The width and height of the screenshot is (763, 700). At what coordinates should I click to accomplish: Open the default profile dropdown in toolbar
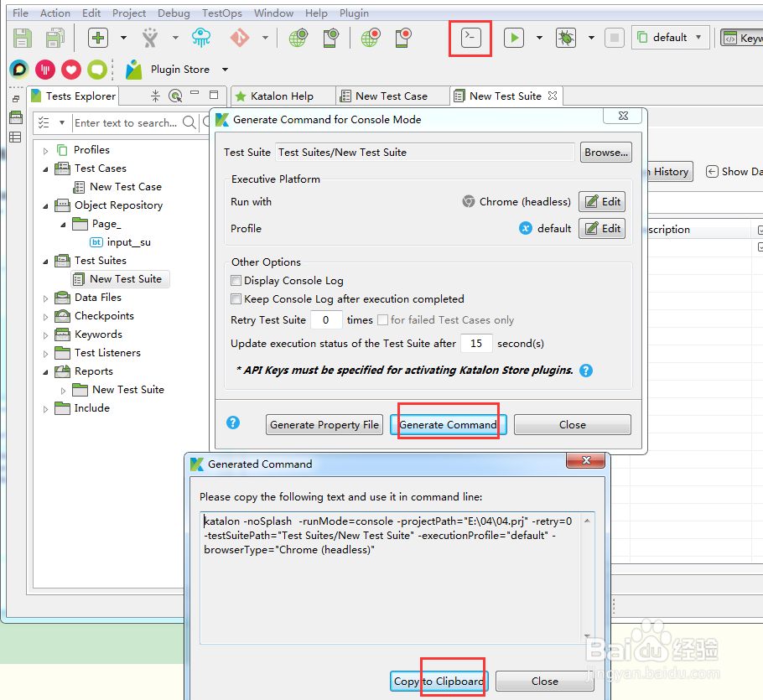(670, 38)
